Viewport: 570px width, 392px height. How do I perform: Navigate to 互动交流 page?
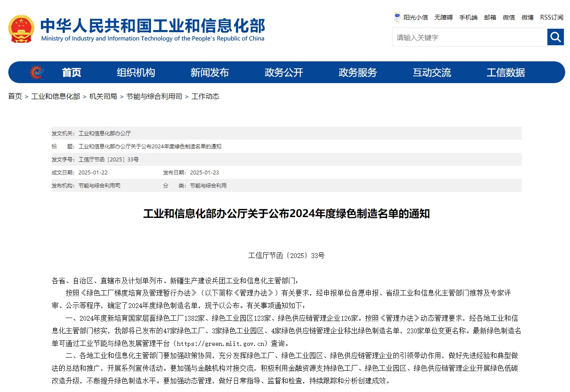click(432, 72)
